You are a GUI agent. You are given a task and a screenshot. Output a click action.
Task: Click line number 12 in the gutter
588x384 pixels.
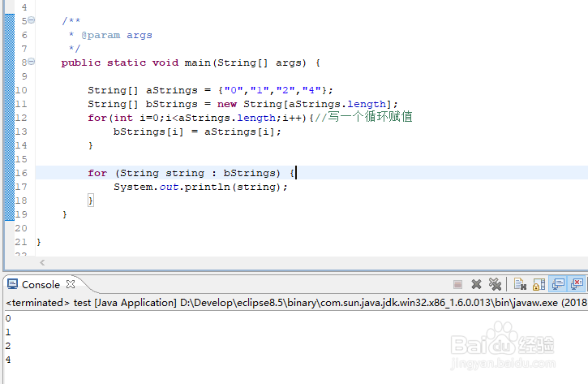tap(21, 118)
